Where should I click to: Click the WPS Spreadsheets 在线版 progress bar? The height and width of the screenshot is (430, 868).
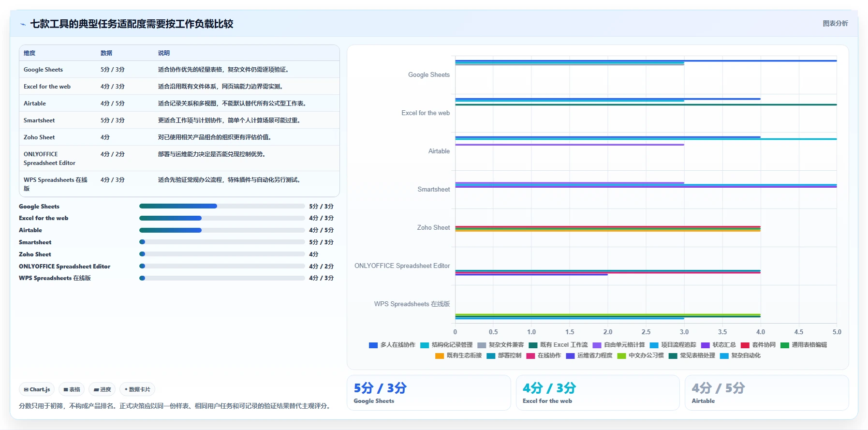222,278
